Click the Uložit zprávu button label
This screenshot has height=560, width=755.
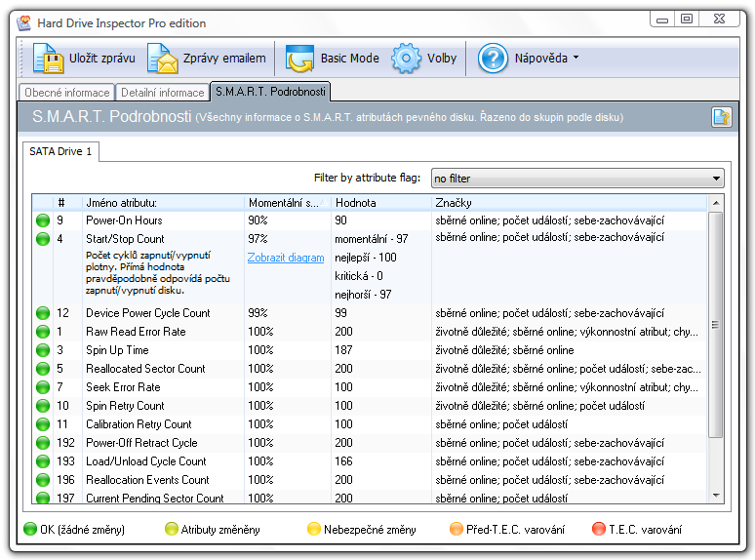102,59
